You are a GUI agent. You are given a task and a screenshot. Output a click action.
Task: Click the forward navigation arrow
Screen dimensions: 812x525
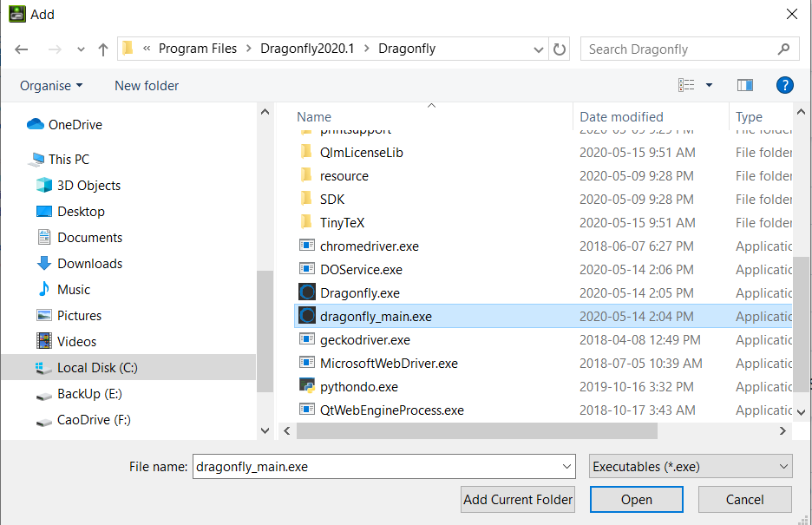[x=55, y=49]
